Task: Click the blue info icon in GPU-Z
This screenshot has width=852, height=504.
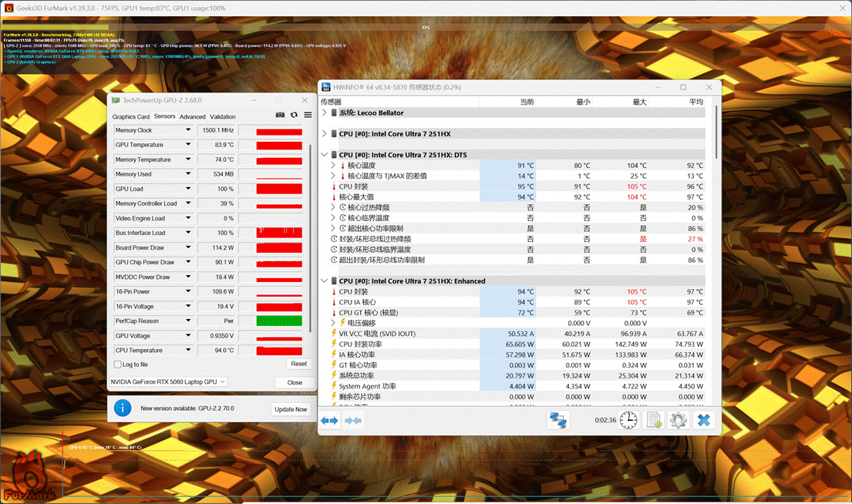Action: pyautogui.click(x=123, y=408)
